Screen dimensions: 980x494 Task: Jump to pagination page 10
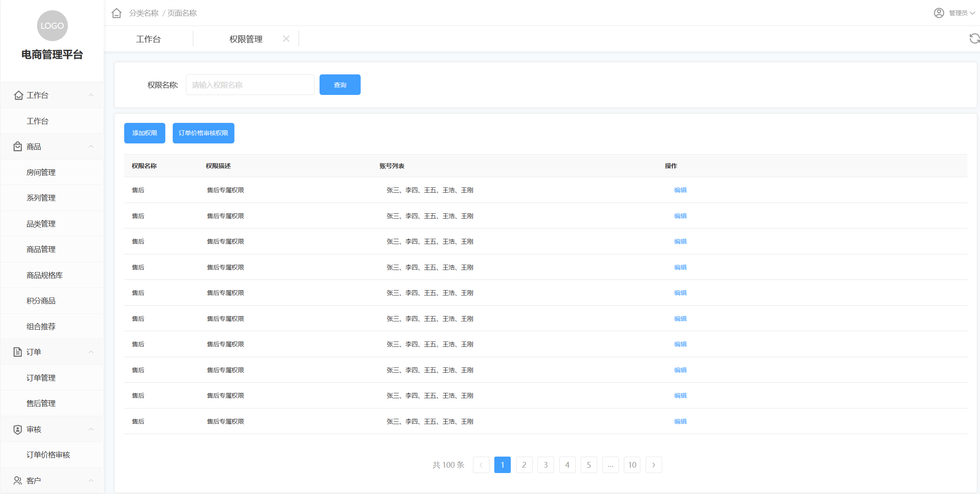coord(632,465)
